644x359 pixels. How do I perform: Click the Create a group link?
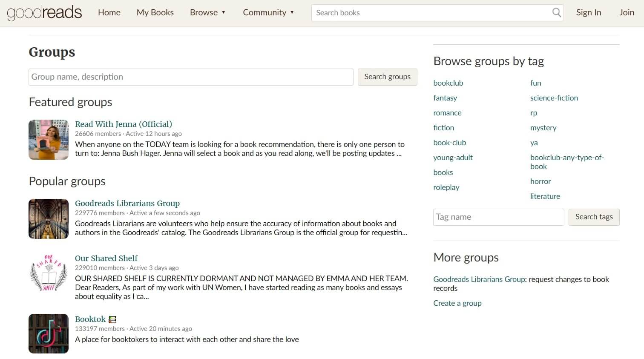coord(457,303)
